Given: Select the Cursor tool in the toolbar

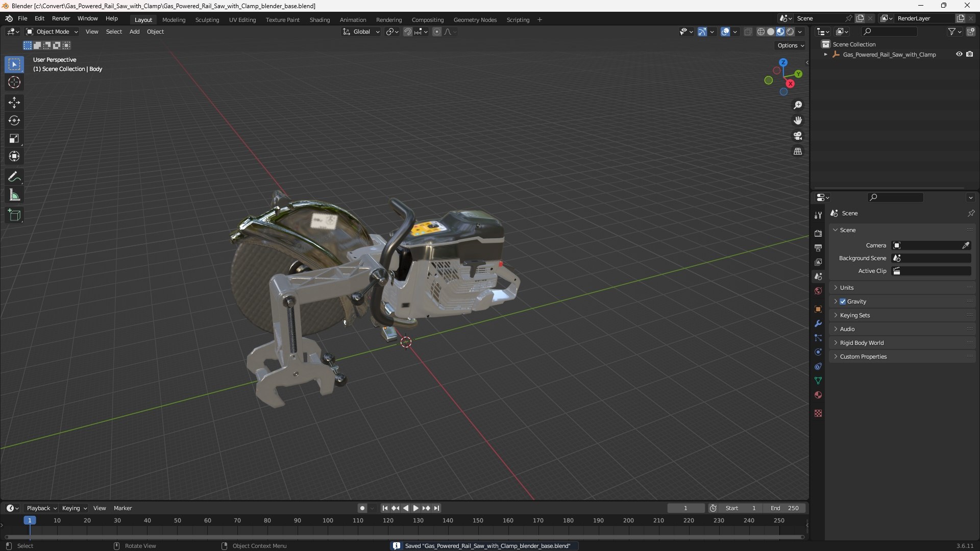Looking at the screenshot, I should coord(14,82).
